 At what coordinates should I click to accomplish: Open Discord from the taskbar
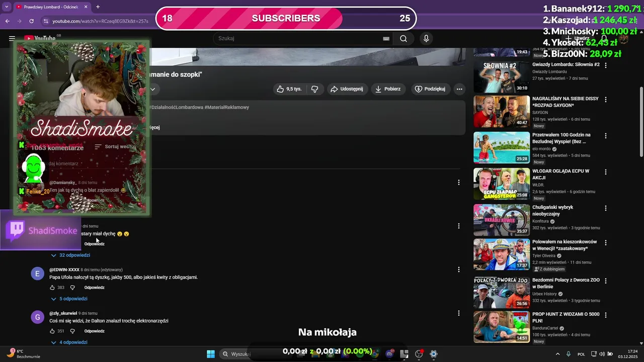pyautogui.click(x=390, y=354)
